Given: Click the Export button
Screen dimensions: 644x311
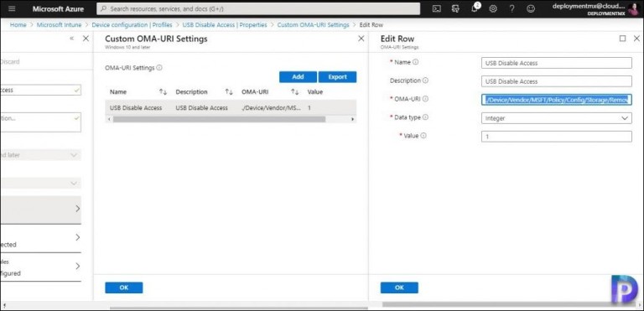Looking at the screenshot, I should [337, 77].
